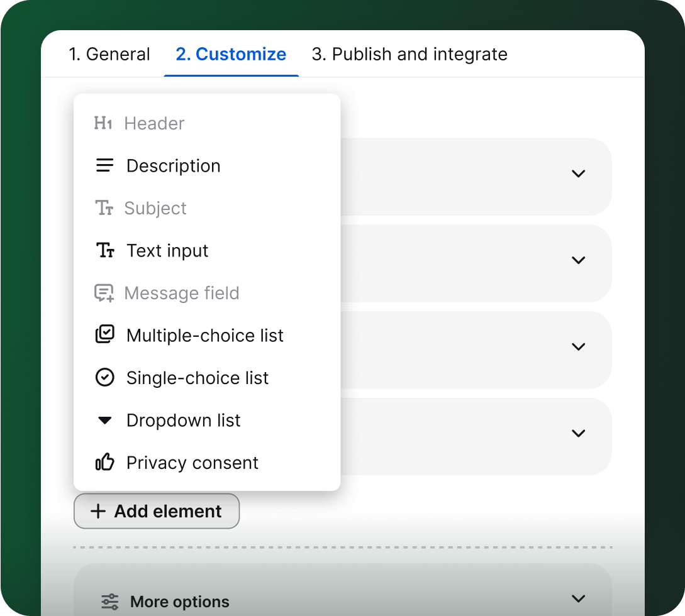Expand the second form field chevron
The width and height of the screenshot is (685, 616).
pos(578,260)
